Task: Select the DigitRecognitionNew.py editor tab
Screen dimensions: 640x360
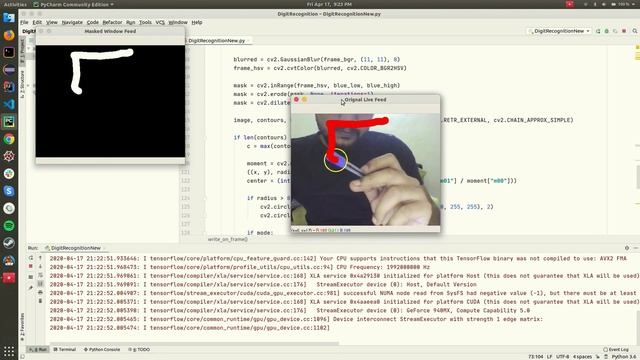Action: [217, 41]
